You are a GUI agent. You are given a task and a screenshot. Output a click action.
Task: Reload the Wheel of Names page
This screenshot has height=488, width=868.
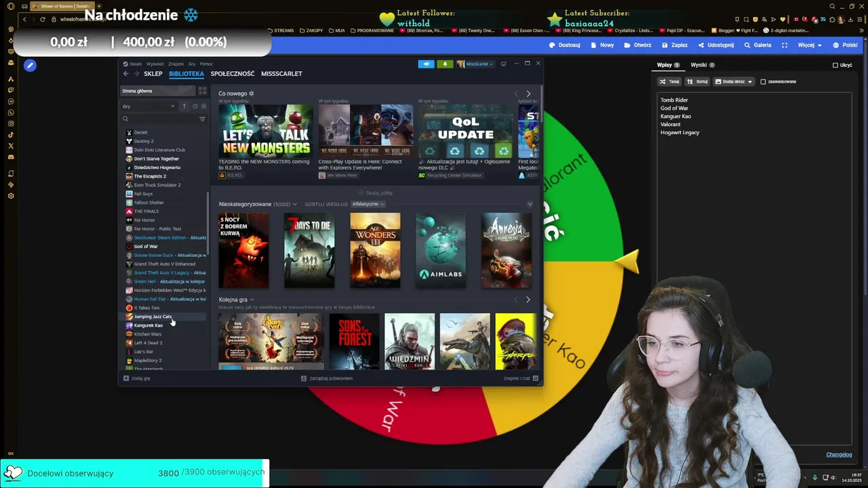click(x=43, y=20)
